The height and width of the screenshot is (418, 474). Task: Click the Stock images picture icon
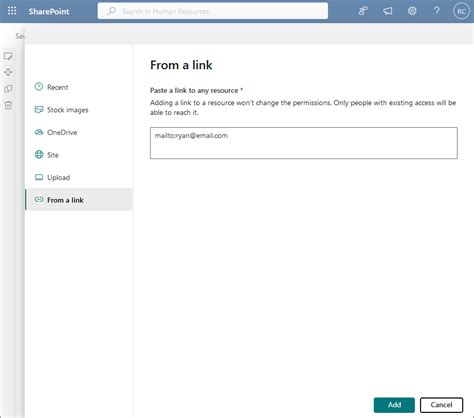pos(39,109)
